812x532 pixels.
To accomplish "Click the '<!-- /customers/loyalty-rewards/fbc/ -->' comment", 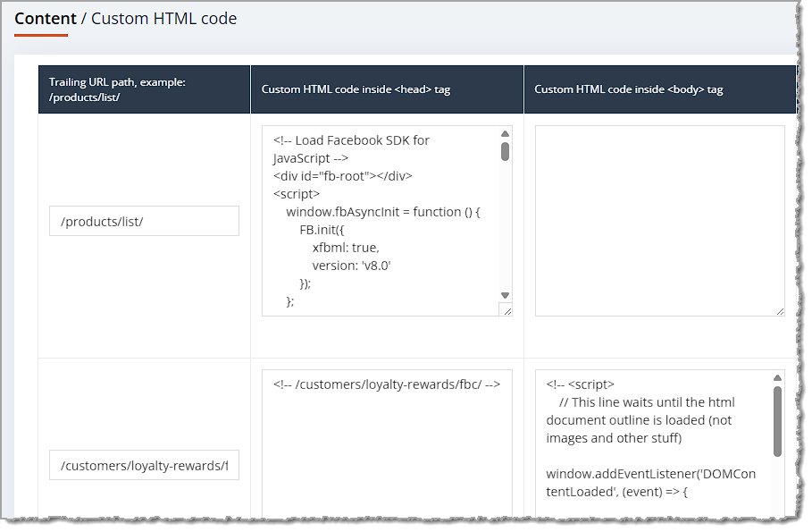I will pyautogui.click(x=387, y=384).
